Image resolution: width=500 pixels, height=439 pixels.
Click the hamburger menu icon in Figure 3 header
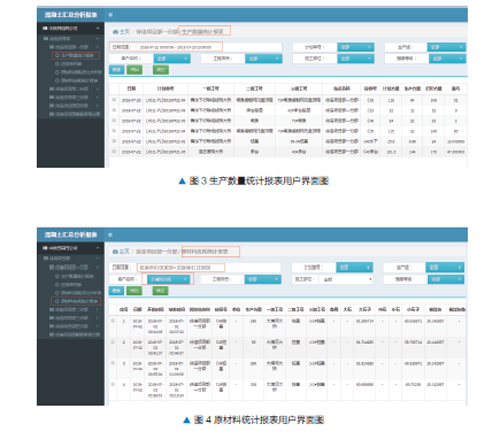pos(111,15)
